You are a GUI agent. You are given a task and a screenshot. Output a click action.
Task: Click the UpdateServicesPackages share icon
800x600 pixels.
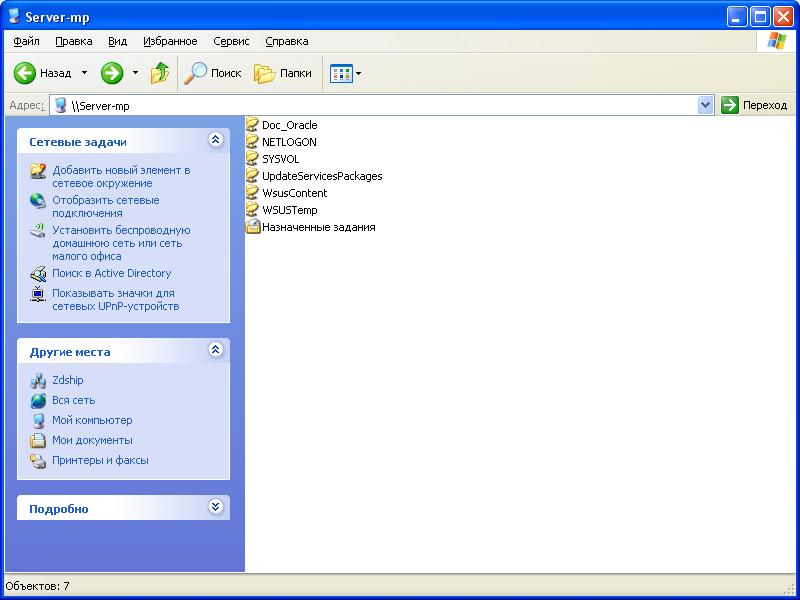pos(253,176)
